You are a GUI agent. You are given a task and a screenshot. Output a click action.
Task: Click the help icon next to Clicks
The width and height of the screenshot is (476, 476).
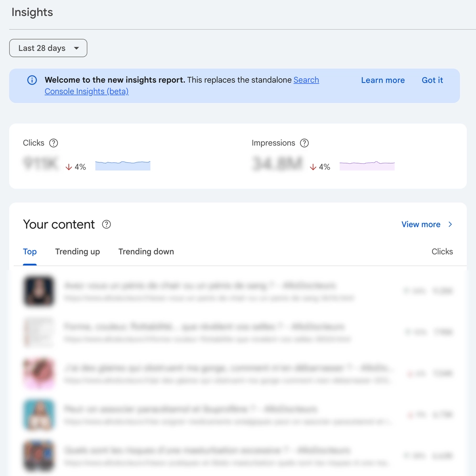54,143
